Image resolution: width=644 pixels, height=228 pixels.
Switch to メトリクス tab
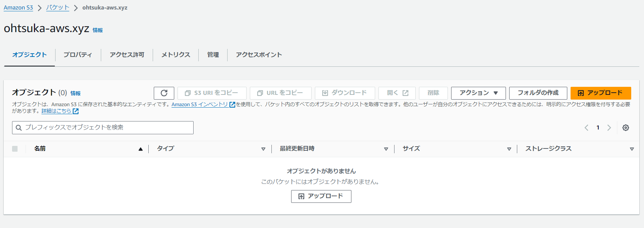pos(176,55)
